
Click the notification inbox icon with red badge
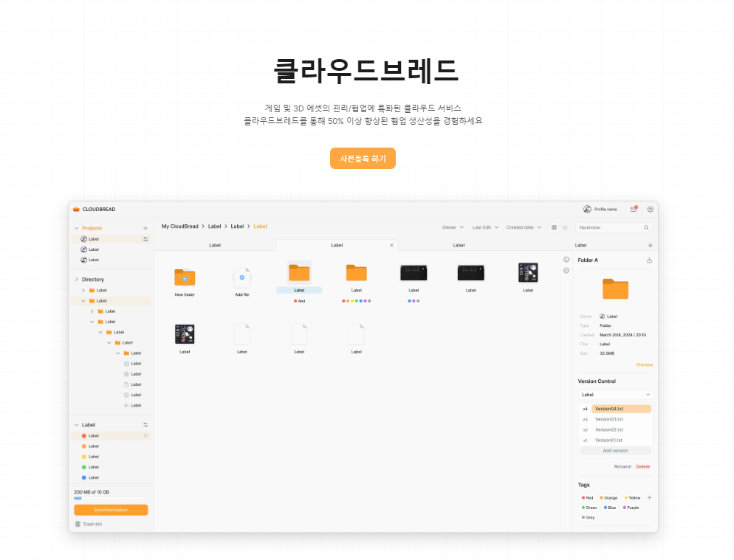coord(634,210)
